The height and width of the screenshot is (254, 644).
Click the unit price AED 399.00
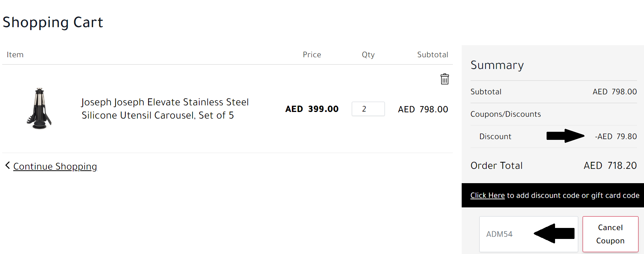(x=312, y=109)
